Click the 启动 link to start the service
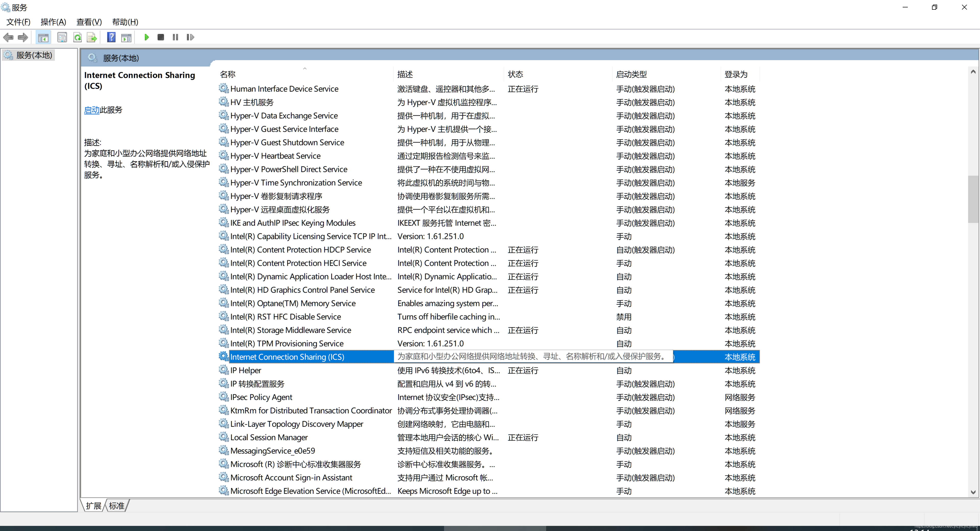Image resolution: width=980 pixels, height=531 pixels. click(92, 110)
